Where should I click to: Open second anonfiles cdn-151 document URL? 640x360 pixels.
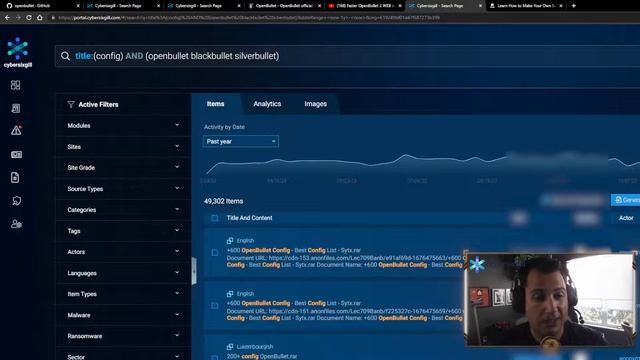[365, 311]
